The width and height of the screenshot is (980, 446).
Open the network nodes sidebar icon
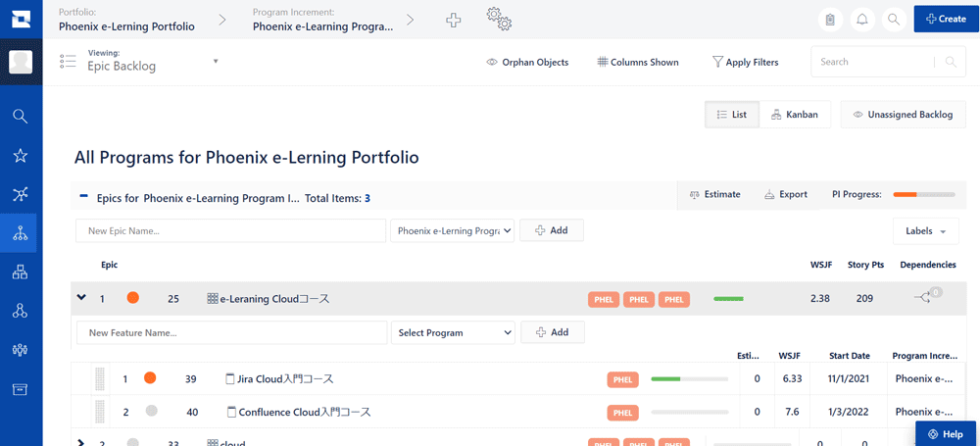tap(21, 194)
